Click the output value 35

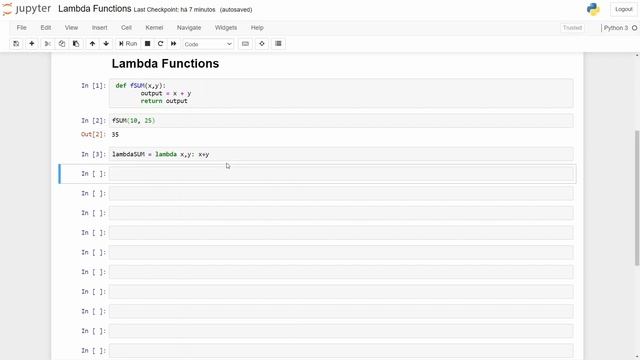(x=115, y=135)
